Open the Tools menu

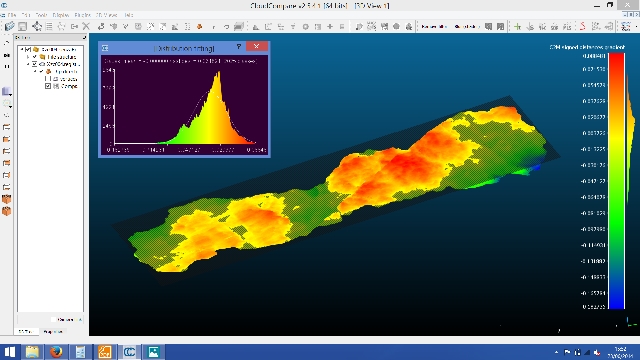point(41,15)
